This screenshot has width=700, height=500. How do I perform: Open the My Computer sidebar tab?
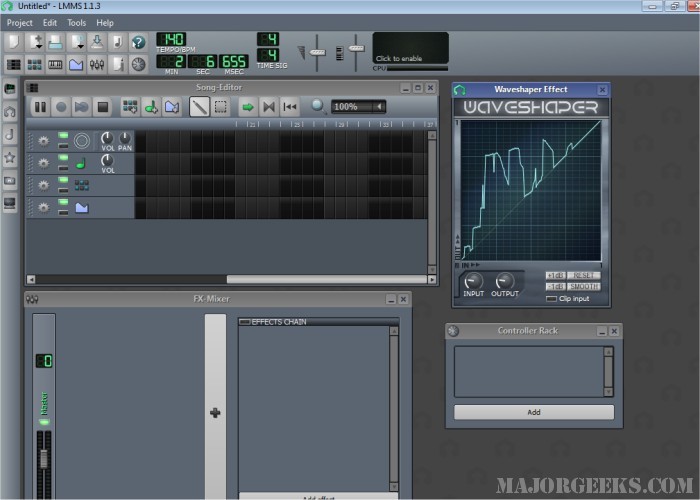click(9, 204)
